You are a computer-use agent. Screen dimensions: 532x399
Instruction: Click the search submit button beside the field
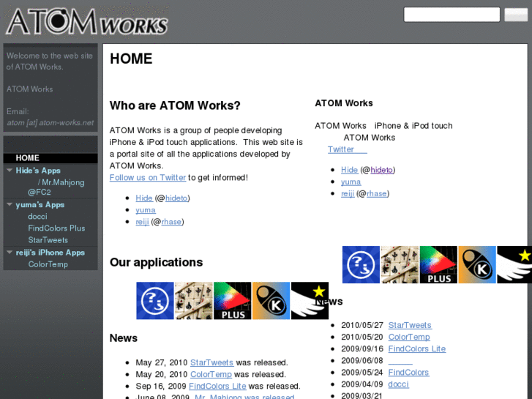click(x=516, y=15)
